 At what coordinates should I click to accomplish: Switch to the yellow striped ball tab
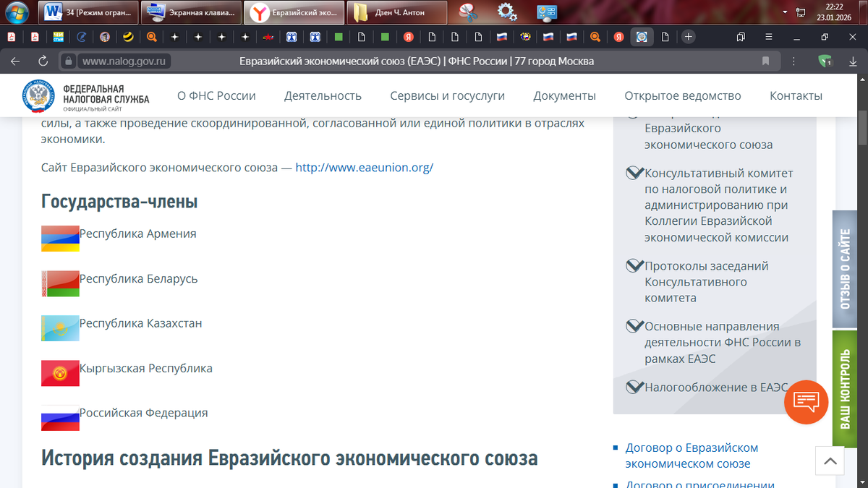pos(128,36)
